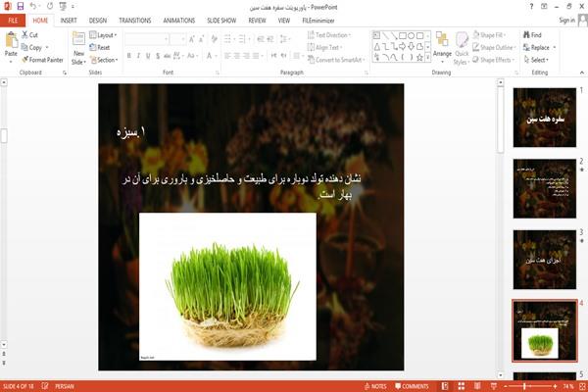Click the Help question mark button
The image size is (588, 392).
point(531,7)
